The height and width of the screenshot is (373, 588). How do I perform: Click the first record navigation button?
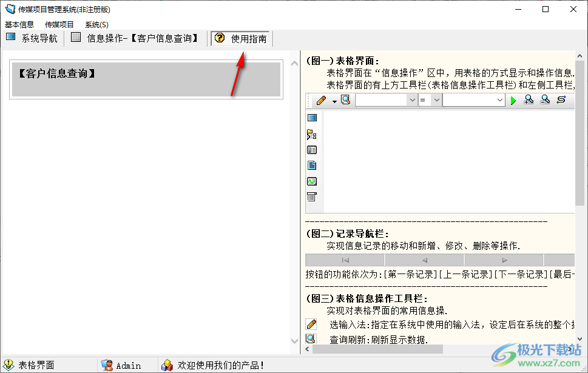click(345, 260)
